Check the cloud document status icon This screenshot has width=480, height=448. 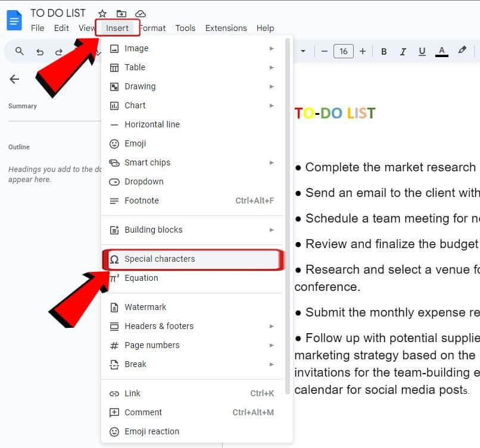click(x=139, y=12)
